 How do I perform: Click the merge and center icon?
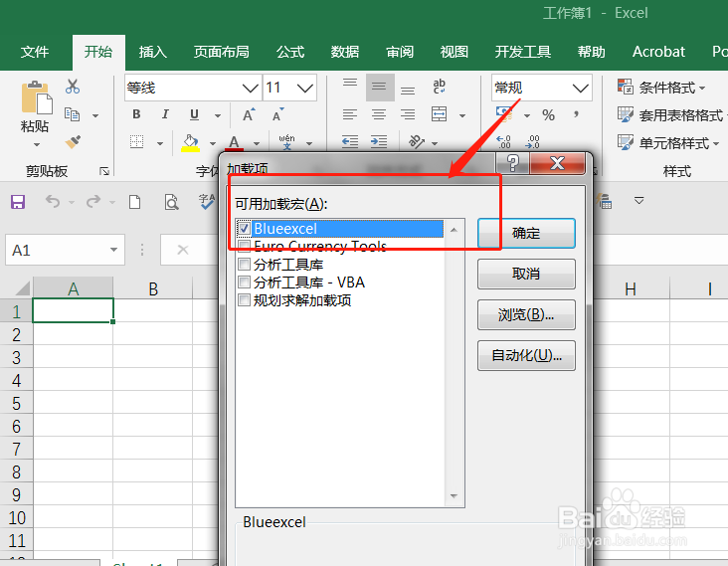(x=439, y=114)
